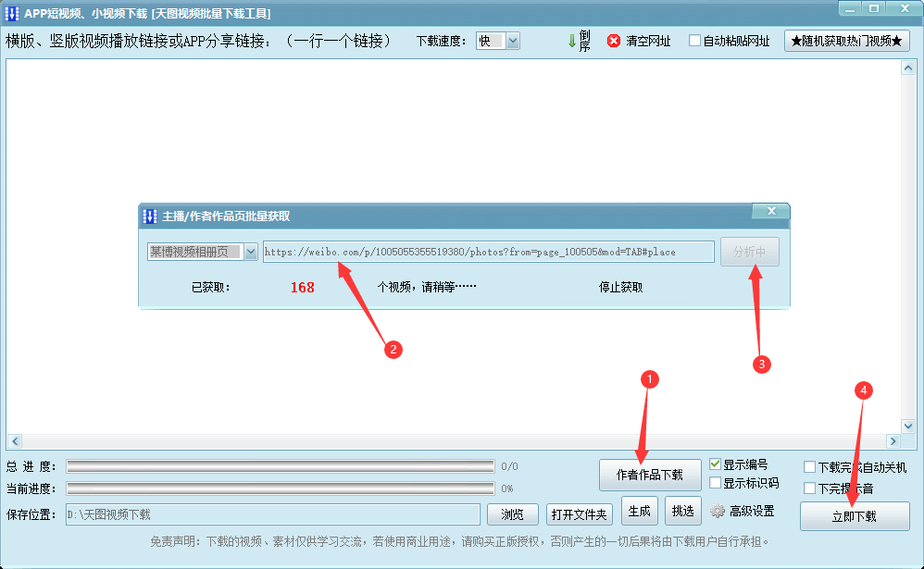
Task: Click the green 倒序 reverse-order arrow icon
Action: 571,41
